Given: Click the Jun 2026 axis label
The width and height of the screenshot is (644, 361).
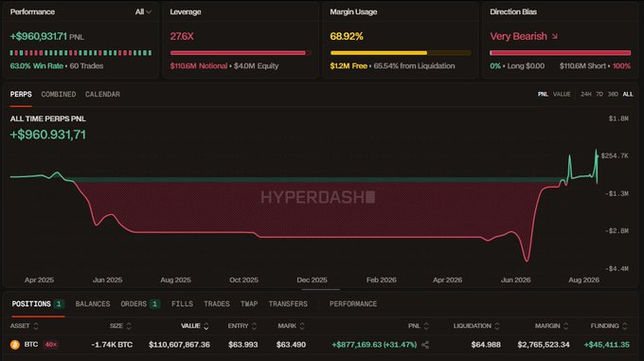Looking at the screenshot, I should pos(515,280).
